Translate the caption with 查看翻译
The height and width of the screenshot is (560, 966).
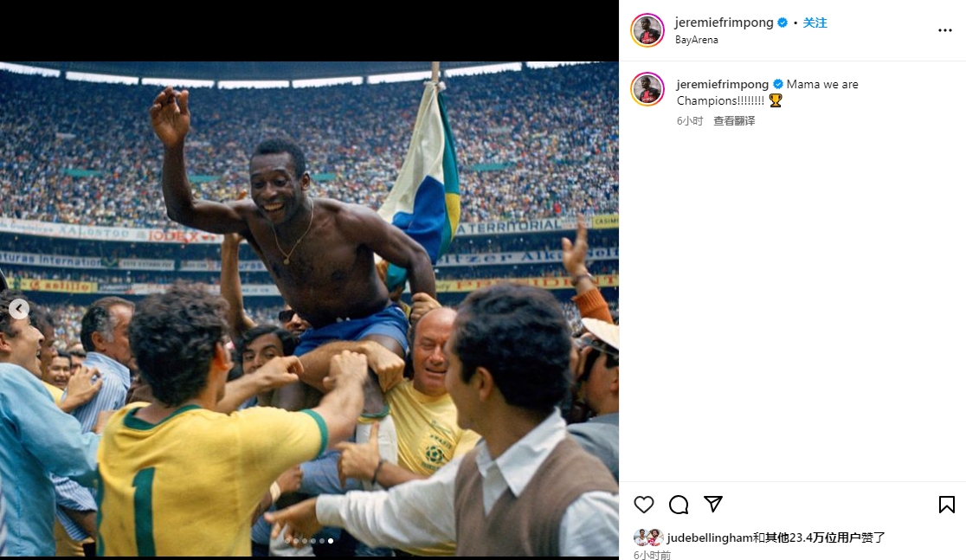click(x=734, y=121)
